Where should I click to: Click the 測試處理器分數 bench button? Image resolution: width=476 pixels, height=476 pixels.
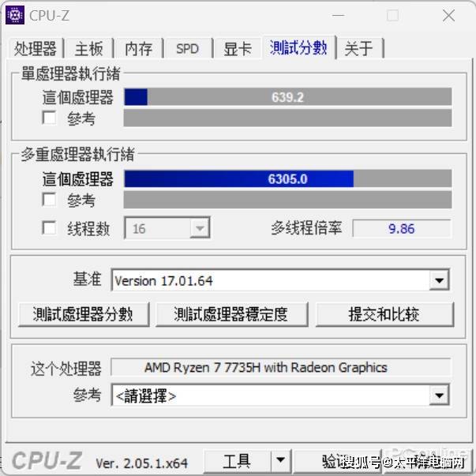84,314
